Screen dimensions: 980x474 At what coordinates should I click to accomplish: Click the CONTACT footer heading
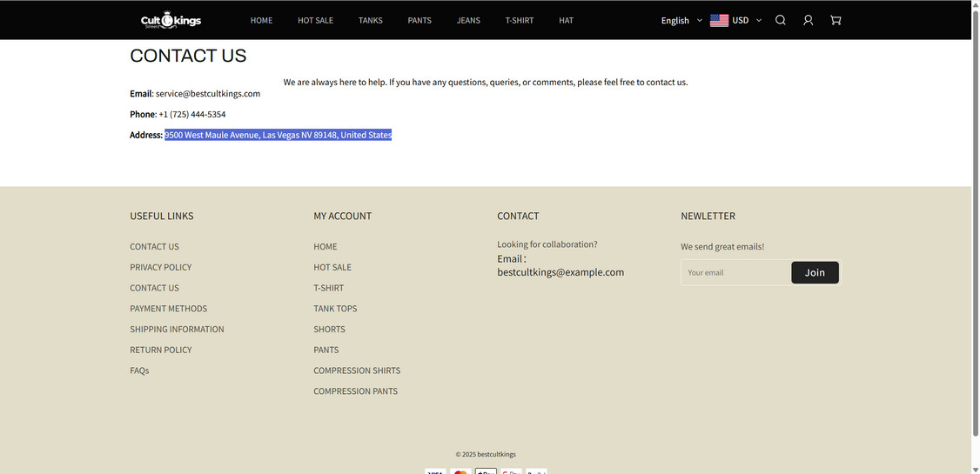pyautogui.click(x=518, y=216)
